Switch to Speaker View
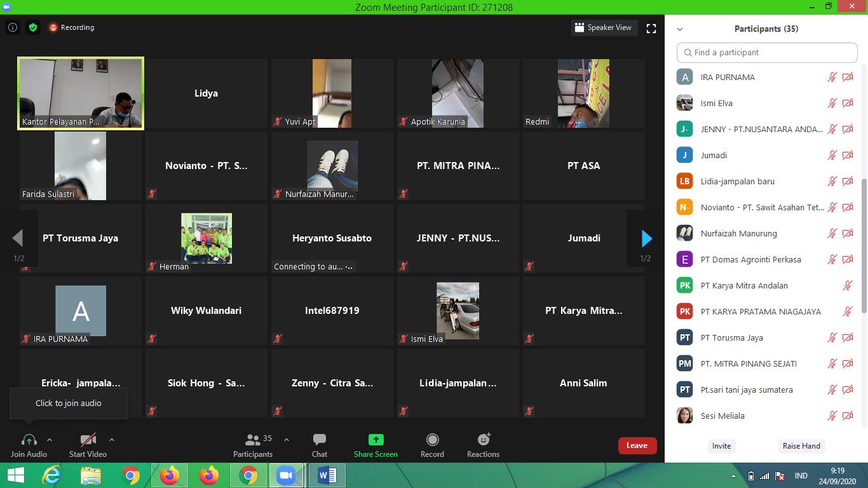The image size is (868, 488). click(603, 27)
